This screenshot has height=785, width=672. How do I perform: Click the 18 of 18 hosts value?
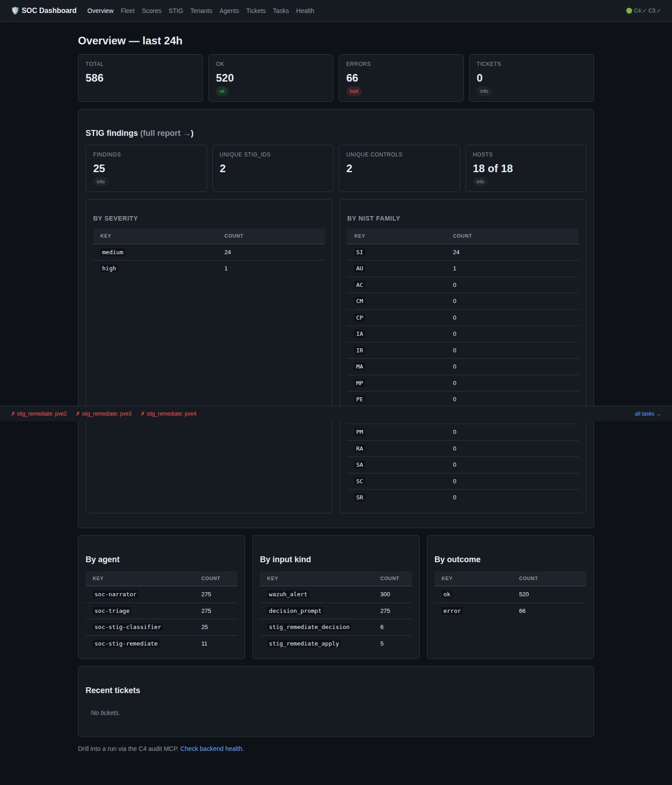[493, 169]
